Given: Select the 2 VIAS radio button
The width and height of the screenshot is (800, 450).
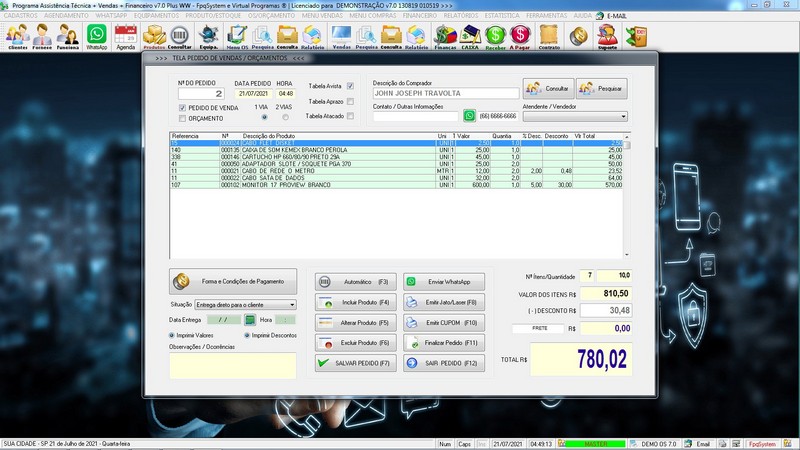Looking at the screenshot, I should [x=285, y=117].
